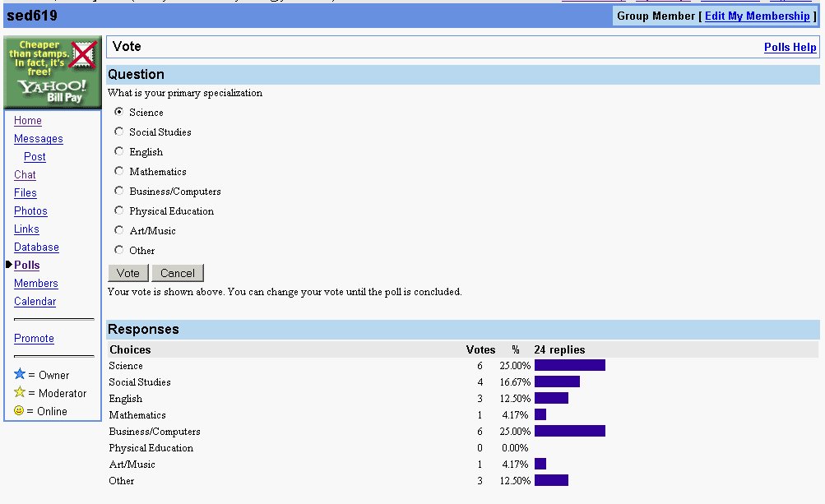Pick the Physical Education radio option
This screenshot has width=825, height=504.
[119, 210]
